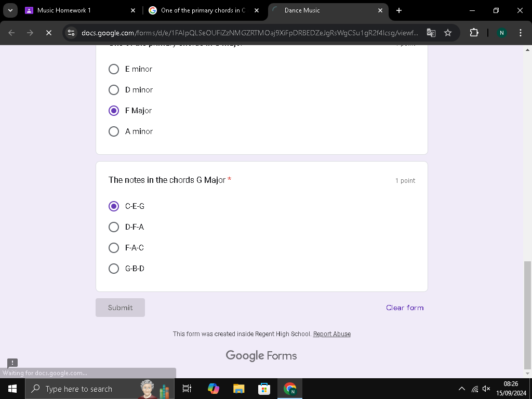
Task: Bookmark this page with the star icon
Action: pyautogui.click(x=448, y=33)
